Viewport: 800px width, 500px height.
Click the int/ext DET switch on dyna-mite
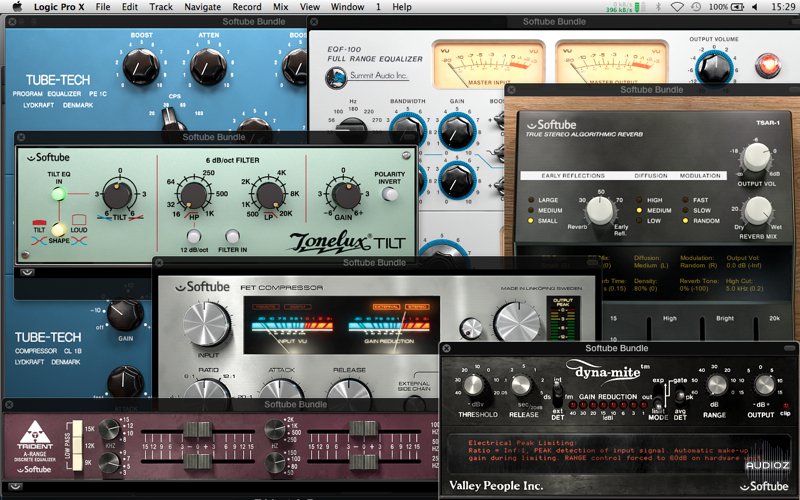558,394
